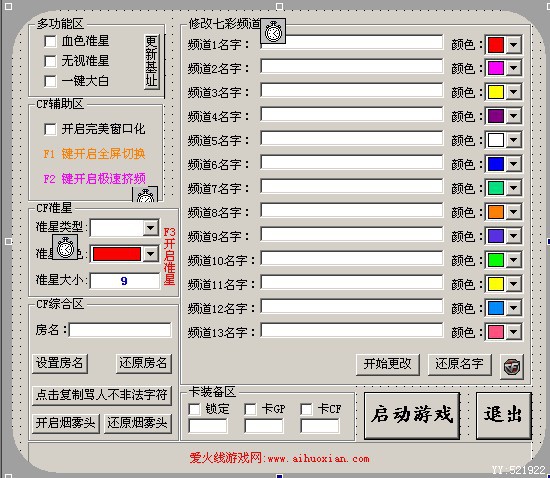Expand the crosshair color dropdown arrow
This screenshot has height=478, width=550.
[x=151, y=254]
